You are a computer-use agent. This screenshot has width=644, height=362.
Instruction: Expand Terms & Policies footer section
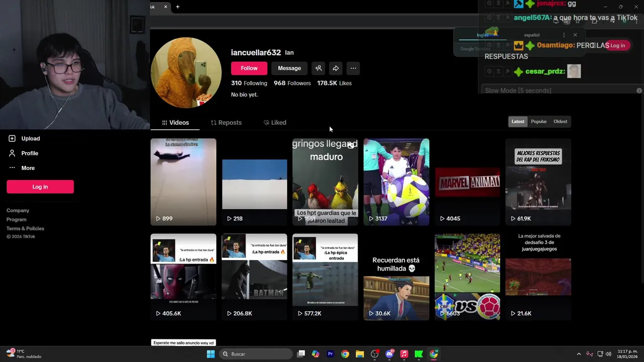pyautogui.click(x=25, y=229)
